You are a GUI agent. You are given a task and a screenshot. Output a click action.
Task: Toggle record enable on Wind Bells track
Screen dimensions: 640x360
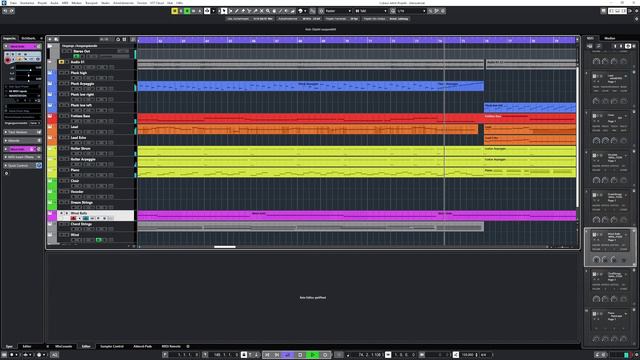point(73,218)
